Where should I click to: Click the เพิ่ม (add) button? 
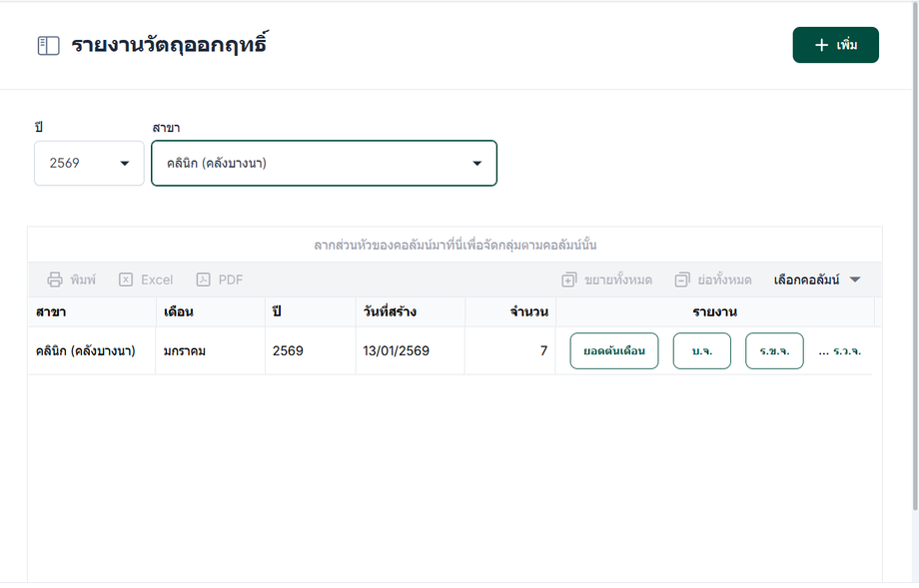pyautogui.click(x=835, y=45)
